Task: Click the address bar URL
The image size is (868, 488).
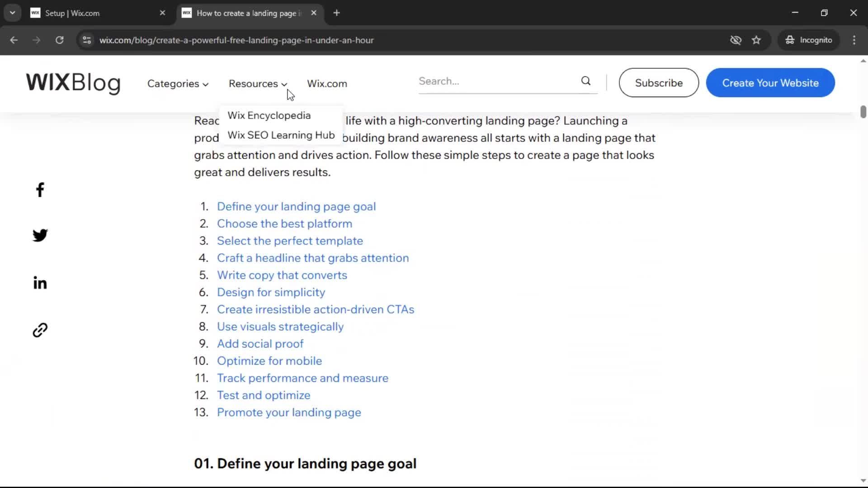Action: (236, 40)
